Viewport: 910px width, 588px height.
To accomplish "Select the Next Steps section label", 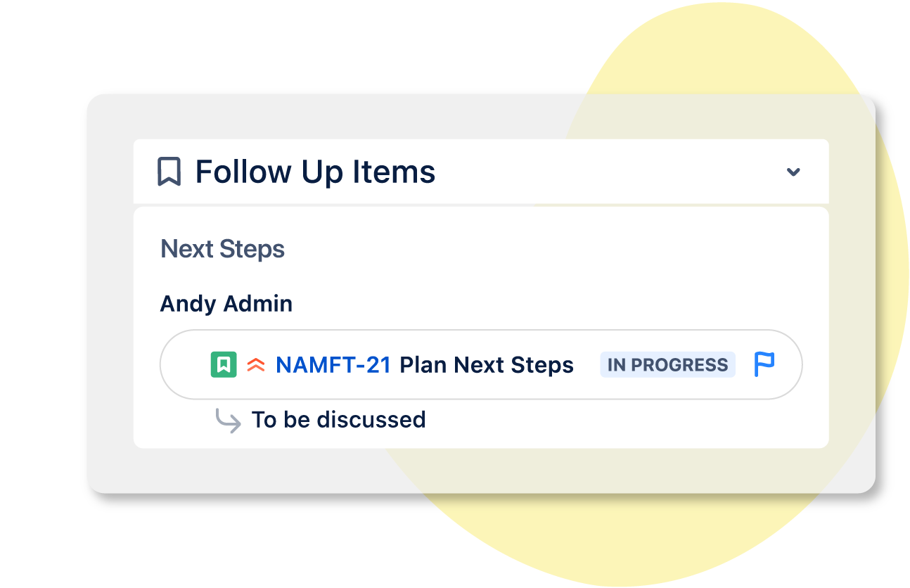I will tap(222, 249).
